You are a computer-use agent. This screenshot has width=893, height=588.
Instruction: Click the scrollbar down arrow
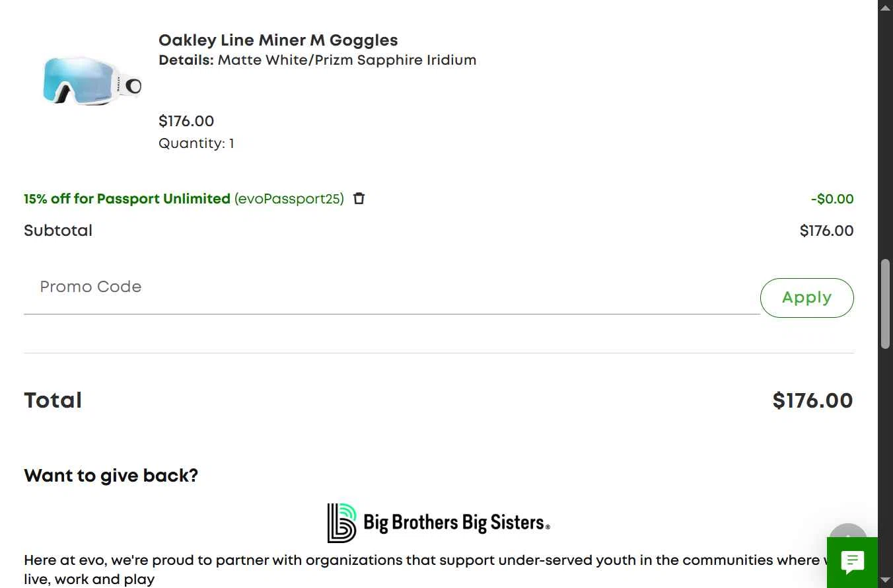885,581
